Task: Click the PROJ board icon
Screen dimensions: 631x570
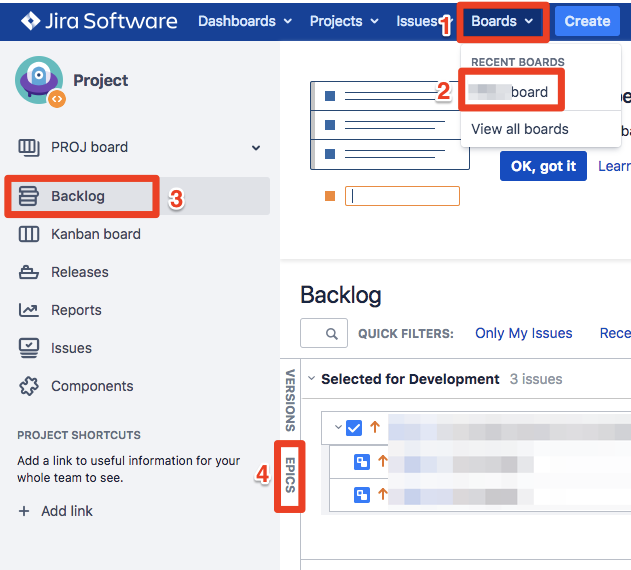Action: [x=29, y=147]
